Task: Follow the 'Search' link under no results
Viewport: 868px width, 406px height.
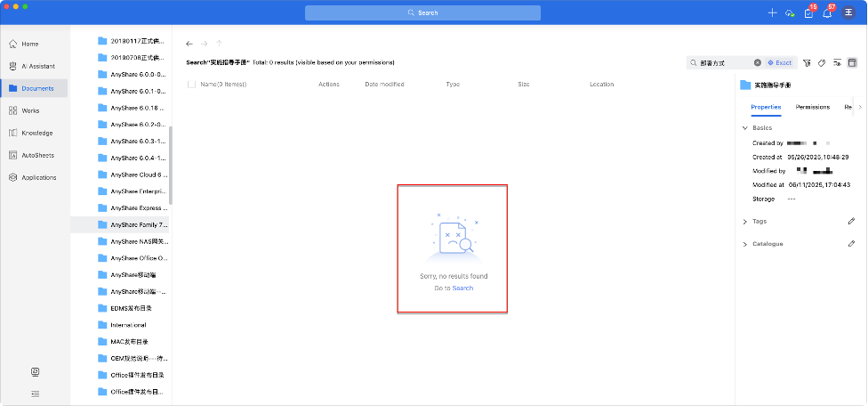Action: coord(462,288)
